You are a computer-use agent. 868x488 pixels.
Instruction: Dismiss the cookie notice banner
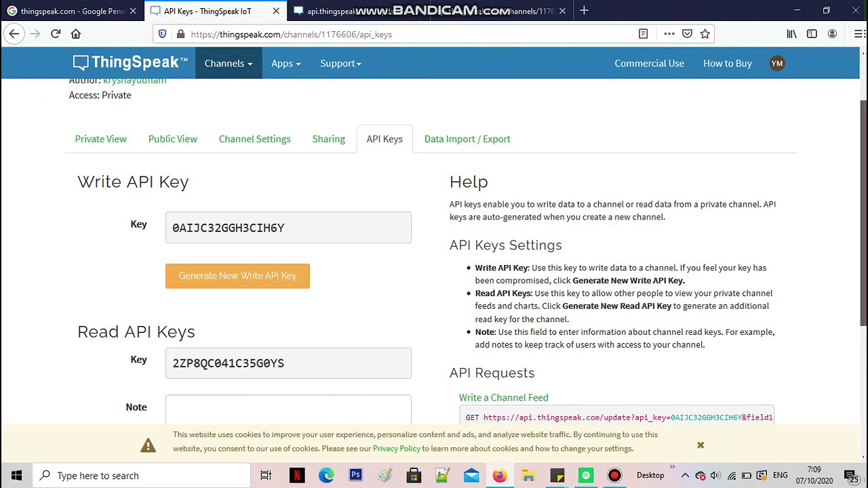tap(701, 445)
